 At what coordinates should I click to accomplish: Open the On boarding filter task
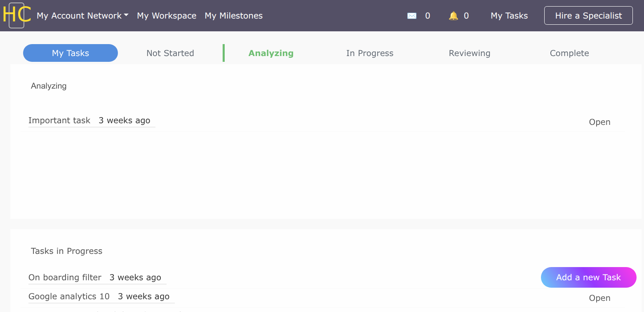tap(64, 277)
